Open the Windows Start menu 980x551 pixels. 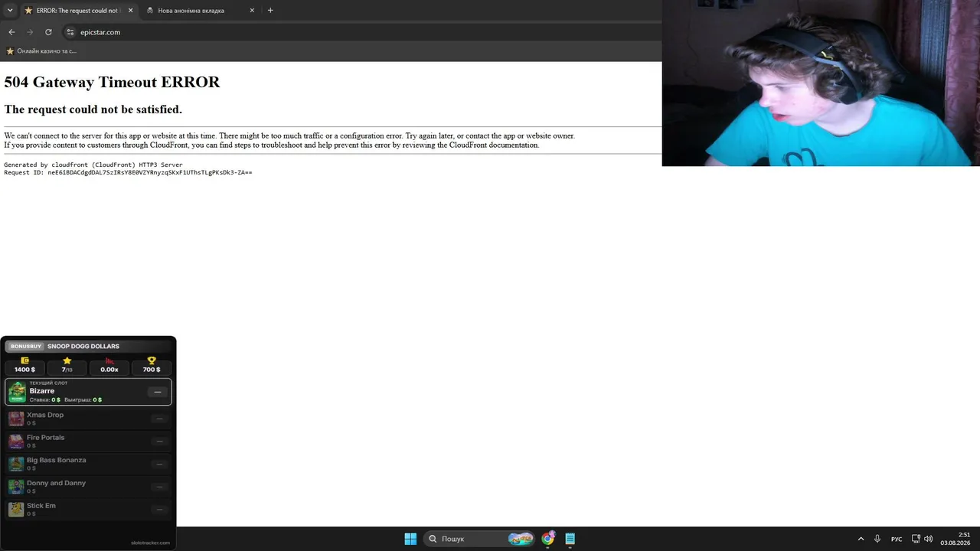(410, 539)
